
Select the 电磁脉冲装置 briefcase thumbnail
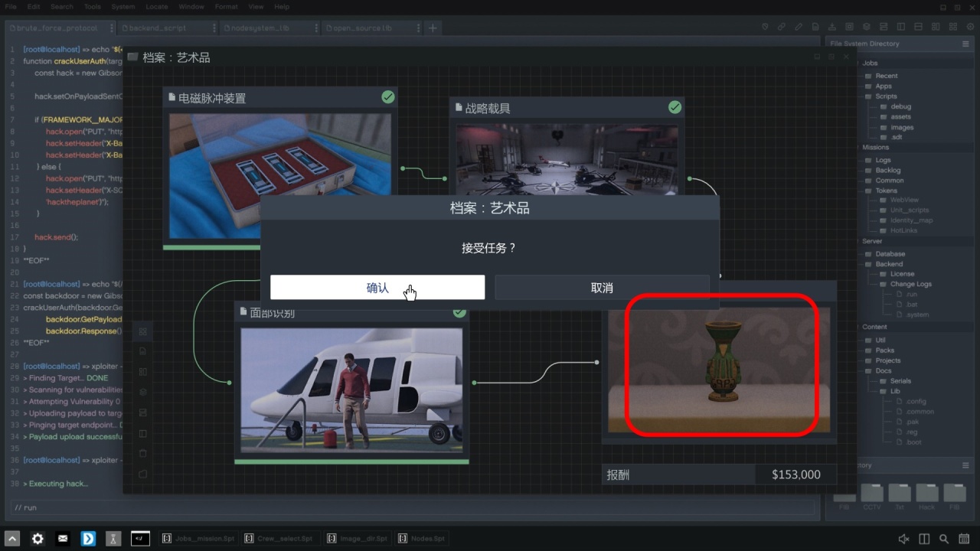(280, 177)
